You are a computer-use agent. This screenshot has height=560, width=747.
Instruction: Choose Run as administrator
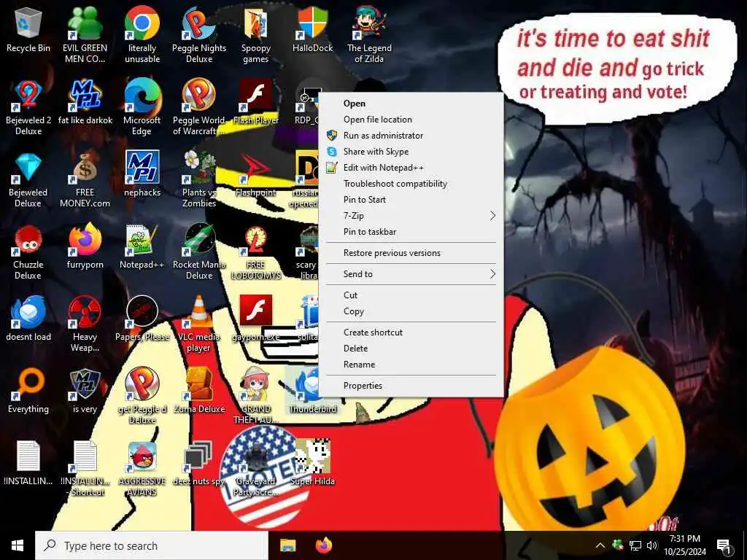[411, 136]
